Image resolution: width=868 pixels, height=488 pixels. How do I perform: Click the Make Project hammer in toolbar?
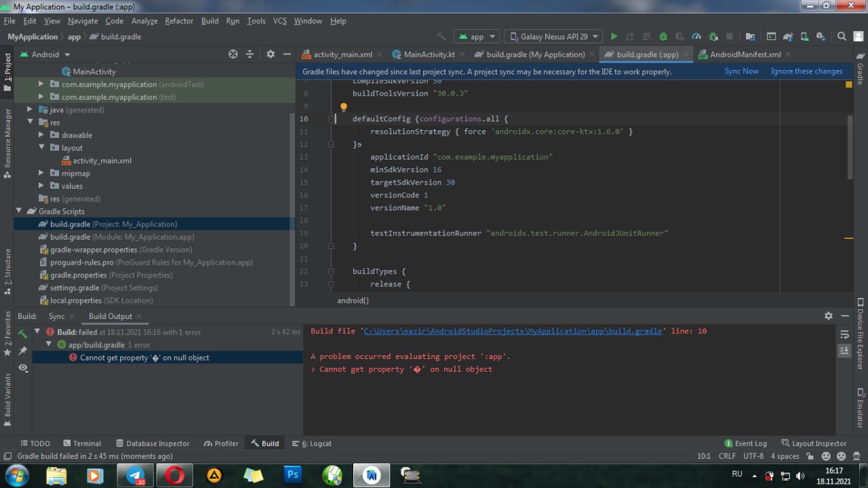[441, 37]
